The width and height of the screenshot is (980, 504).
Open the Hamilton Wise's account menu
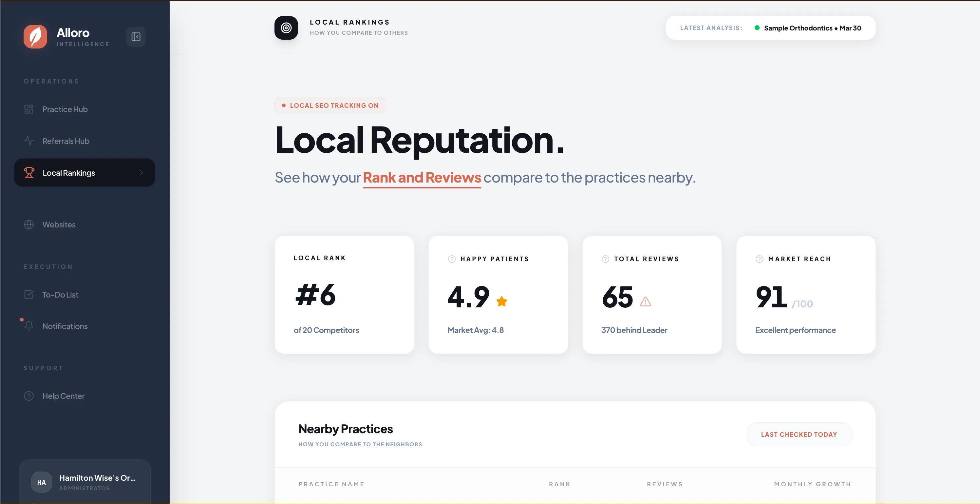[85, 482]
